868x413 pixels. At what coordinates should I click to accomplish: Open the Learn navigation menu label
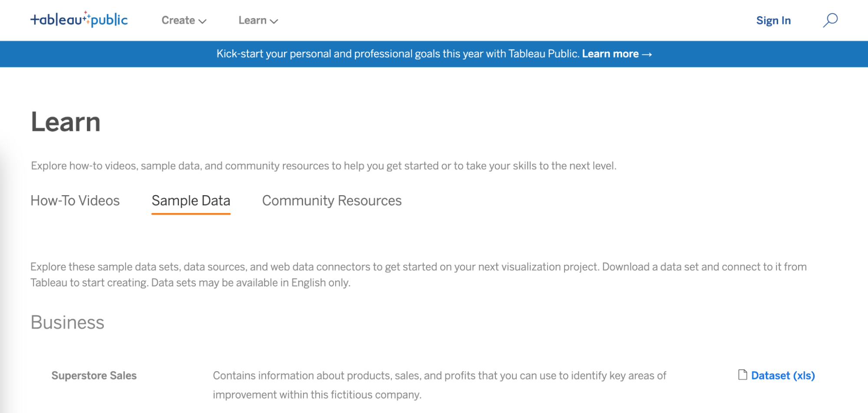coord(252,20)
